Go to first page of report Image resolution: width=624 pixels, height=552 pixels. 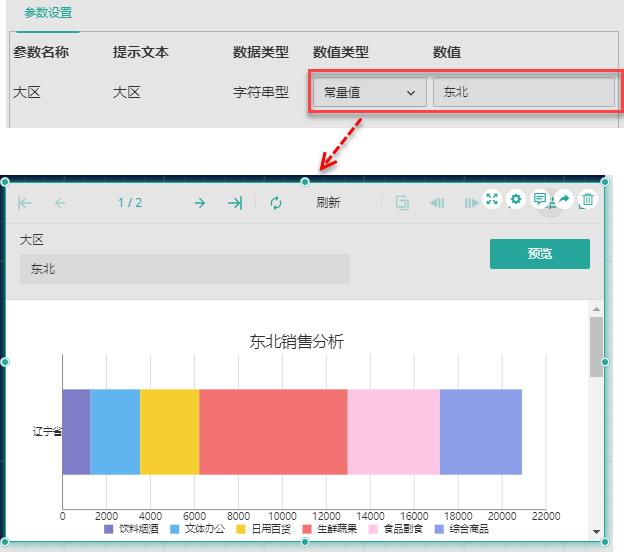tap(25, 203)
